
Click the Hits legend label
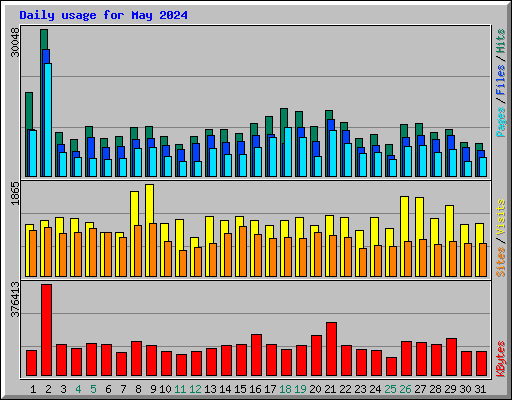(x=500, y=41)
